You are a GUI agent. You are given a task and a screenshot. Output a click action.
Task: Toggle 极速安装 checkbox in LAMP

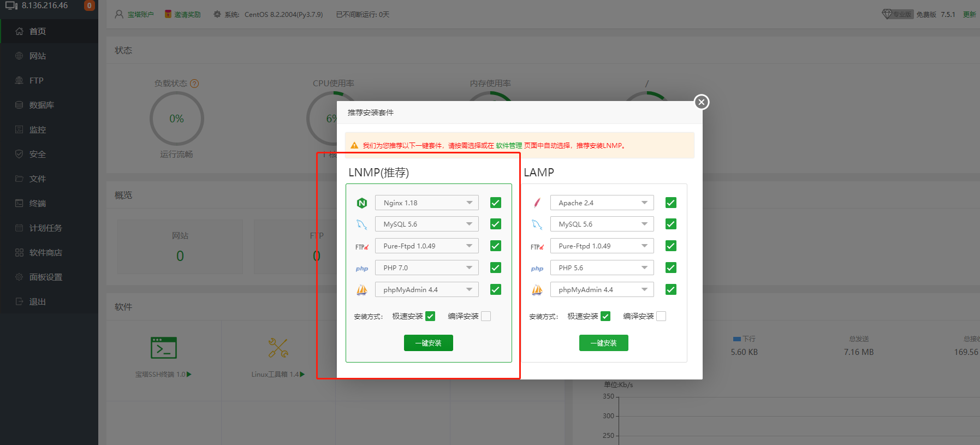click(605, 316)
